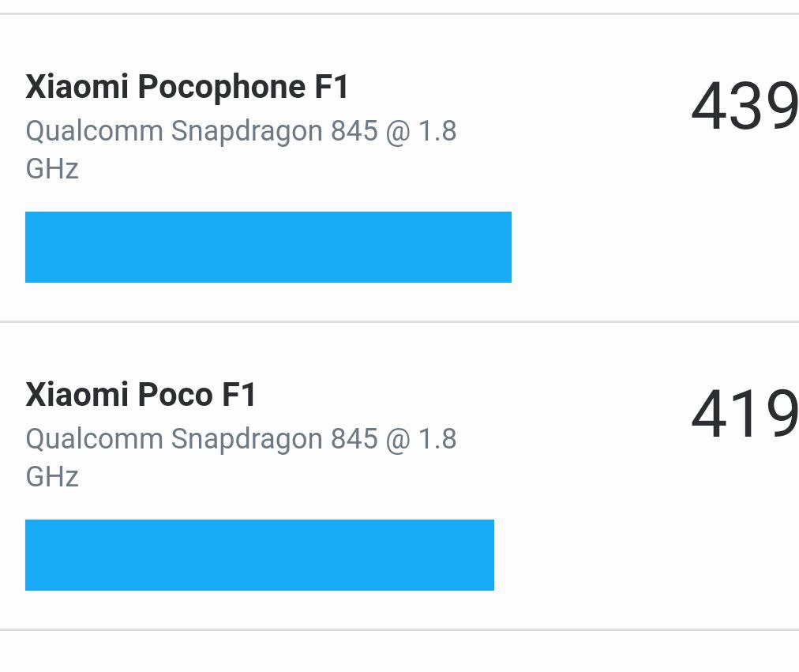This screenshot has height=672, width=799.
Task: Click the GHz label under Poco F1
Action: click(52, 477)
